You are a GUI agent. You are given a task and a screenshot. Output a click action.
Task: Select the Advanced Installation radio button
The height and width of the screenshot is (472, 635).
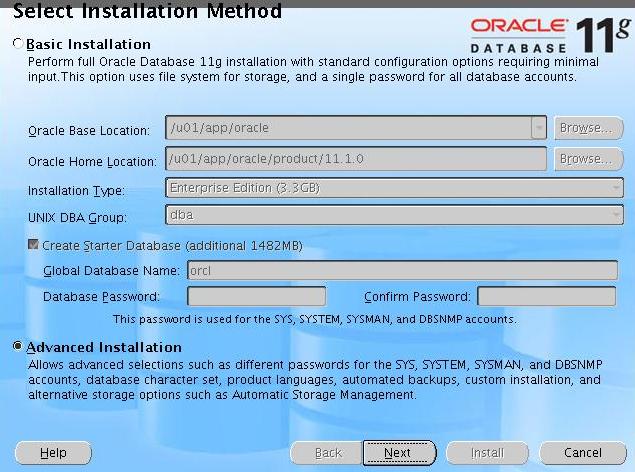click(x=17, y=346)
